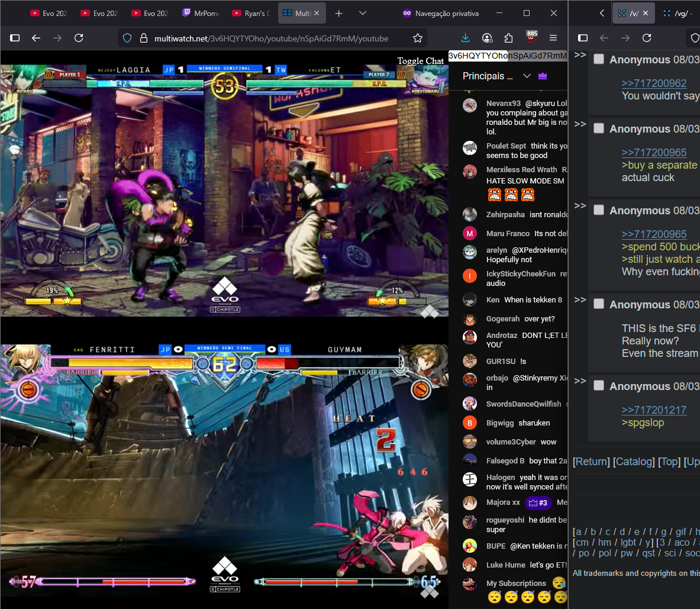Click the [Return] link
Image resolution: width=700 pixels, height=609 pixels.
tap(592, 462)
